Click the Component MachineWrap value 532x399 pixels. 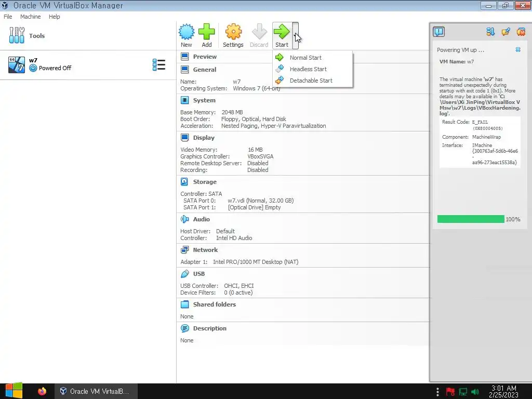[486, 137]
